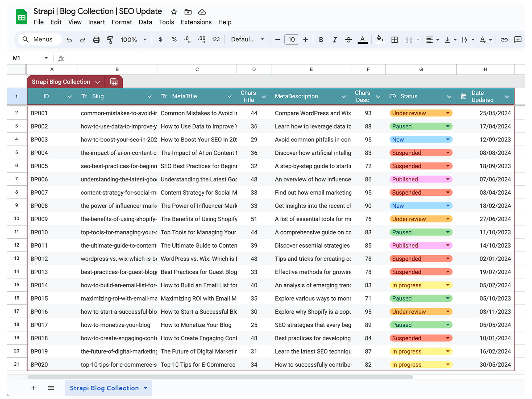Open more number formats 123
Image resolution: width=532 pixels, height=399 pixels.
(x=215, y=39)
